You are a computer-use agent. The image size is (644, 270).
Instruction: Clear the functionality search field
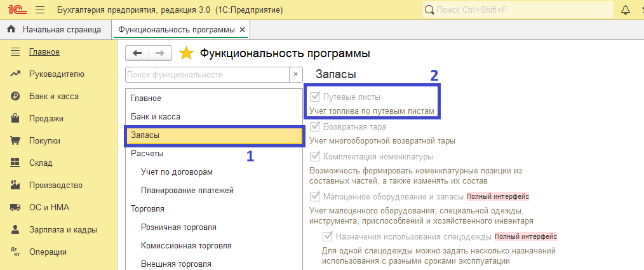pyautogui.click(x=295, y=75)
